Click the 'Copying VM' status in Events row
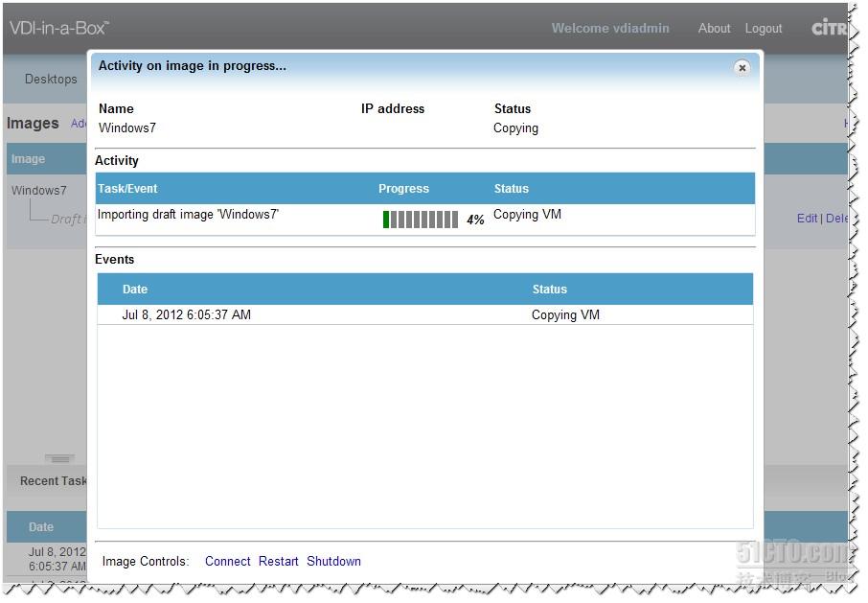 tap(565, 314)
